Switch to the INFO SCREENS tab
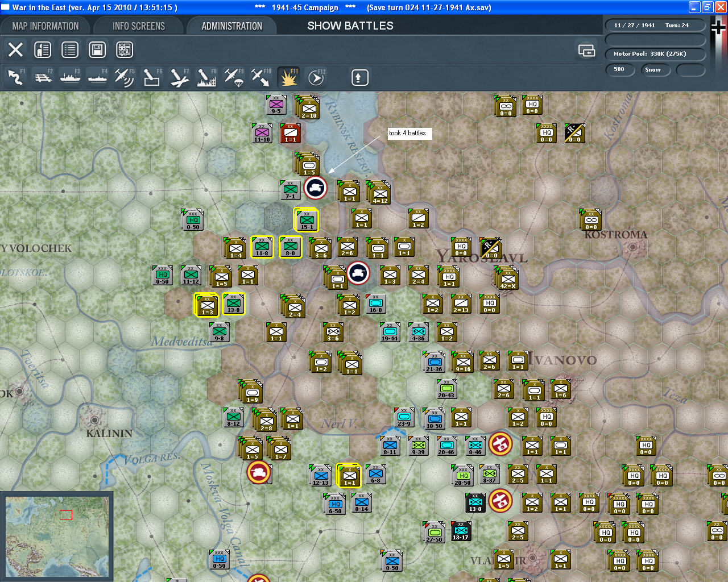The width and height of the screenshot is (728, 582). coord(139,26)
